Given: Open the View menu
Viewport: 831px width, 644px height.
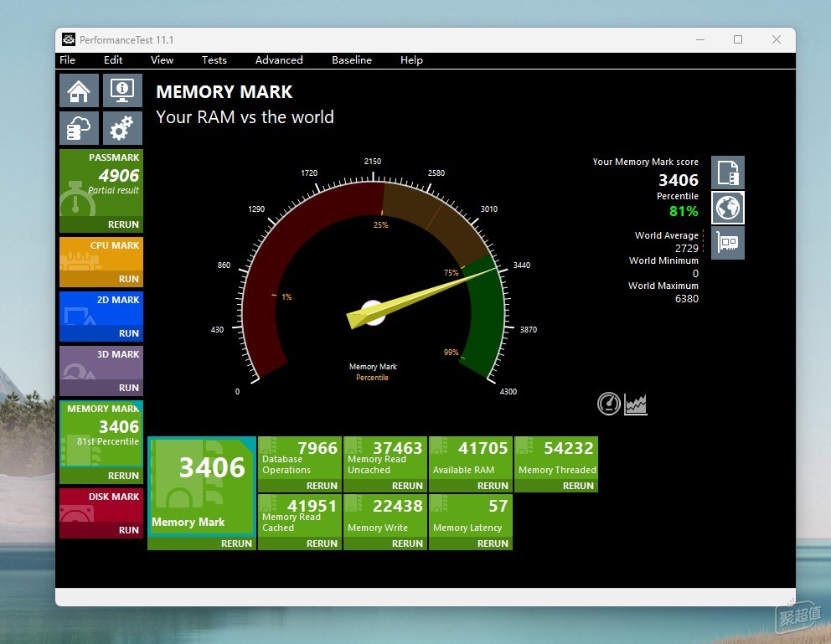Looking at the screenshot, I should coord(162,59).
